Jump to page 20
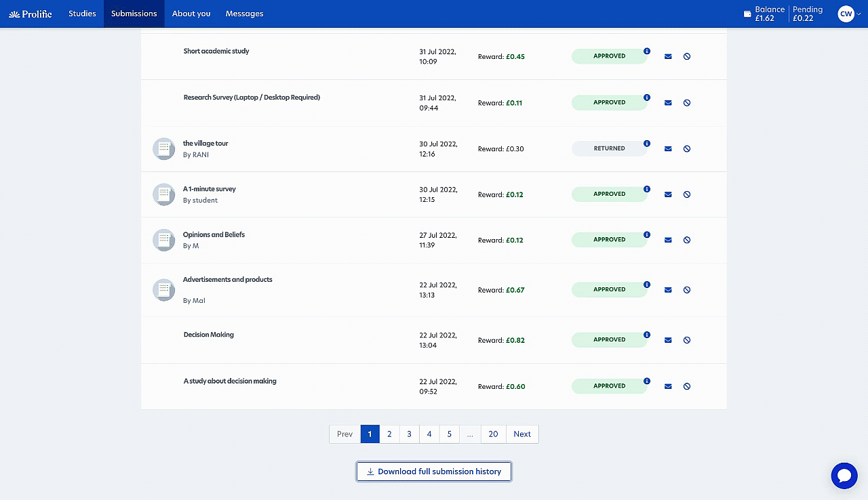Viewport: 868px width, 500px height. (493, 434)
